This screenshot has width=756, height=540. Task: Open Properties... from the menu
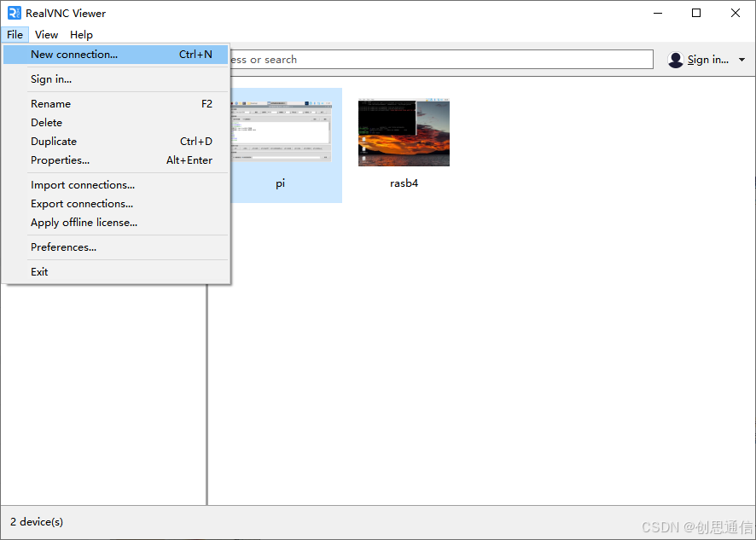point(116,160)
